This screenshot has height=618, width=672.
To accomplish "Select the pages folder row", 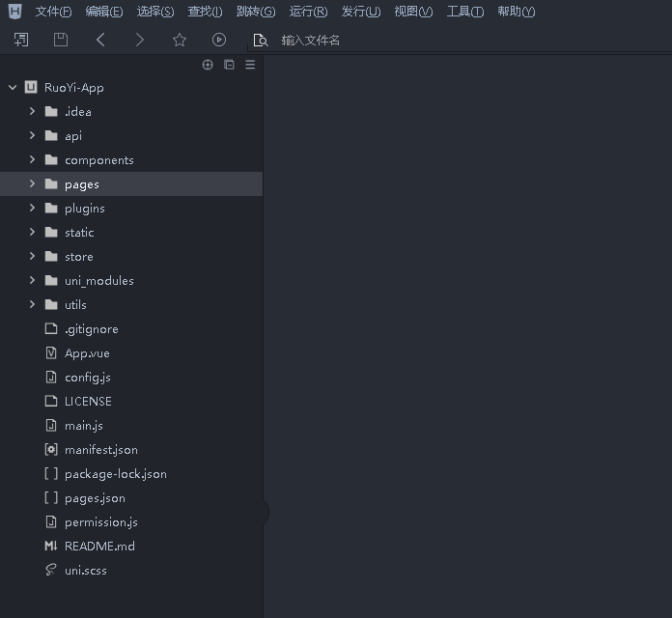I will coord(131,183).
